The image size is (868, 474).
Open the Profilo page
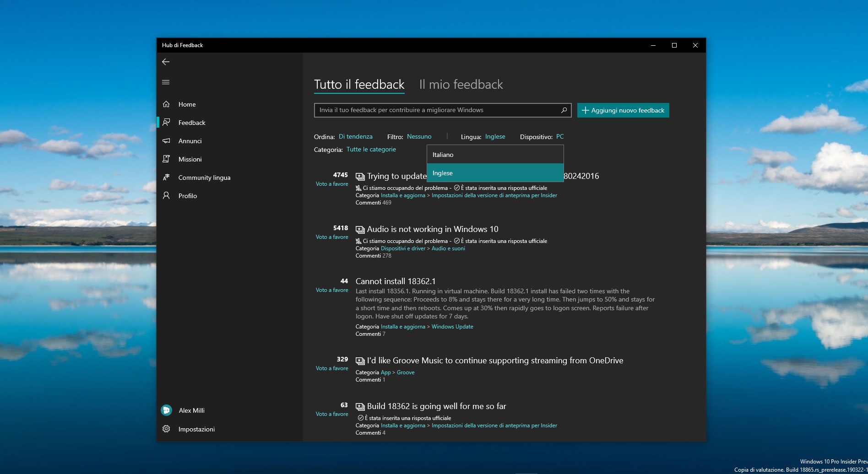click(230, 196)
